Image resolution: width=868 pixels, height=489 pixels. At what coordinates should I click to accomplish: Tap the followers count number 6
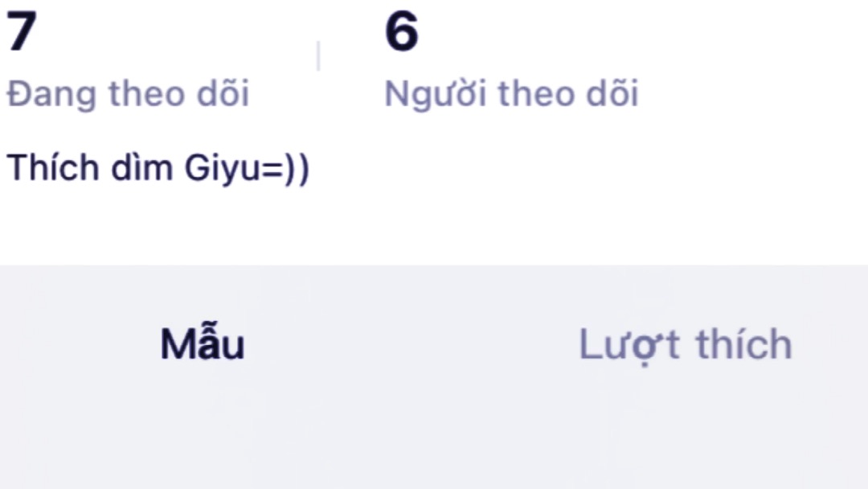coord(401,31)
